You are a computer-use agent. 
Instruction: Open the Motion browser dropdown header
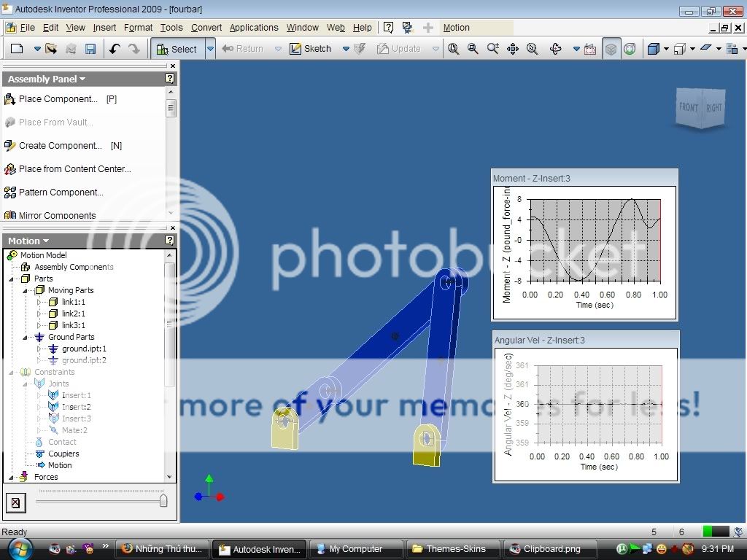pyautogui.click(x=28, y=241)
